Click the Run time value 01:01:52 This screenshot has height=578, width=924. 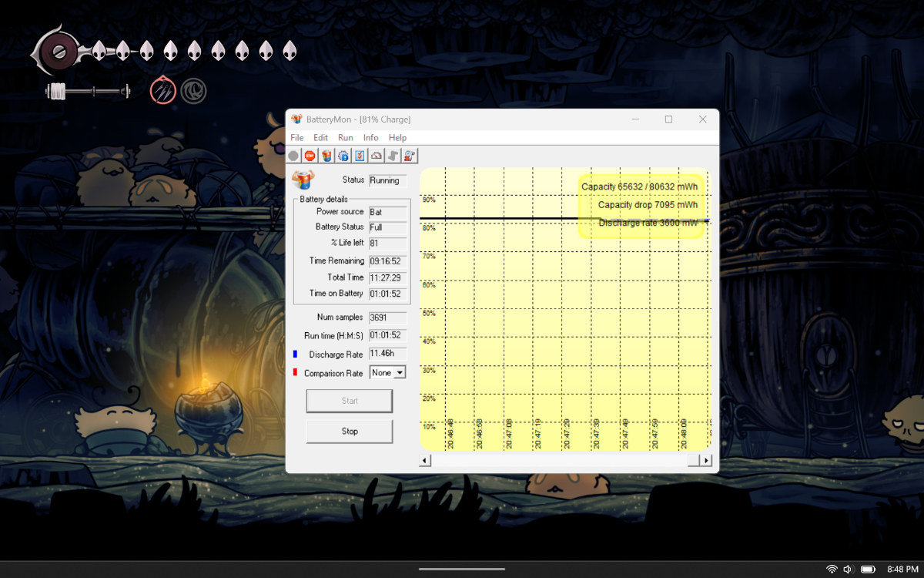pos(387,336)
